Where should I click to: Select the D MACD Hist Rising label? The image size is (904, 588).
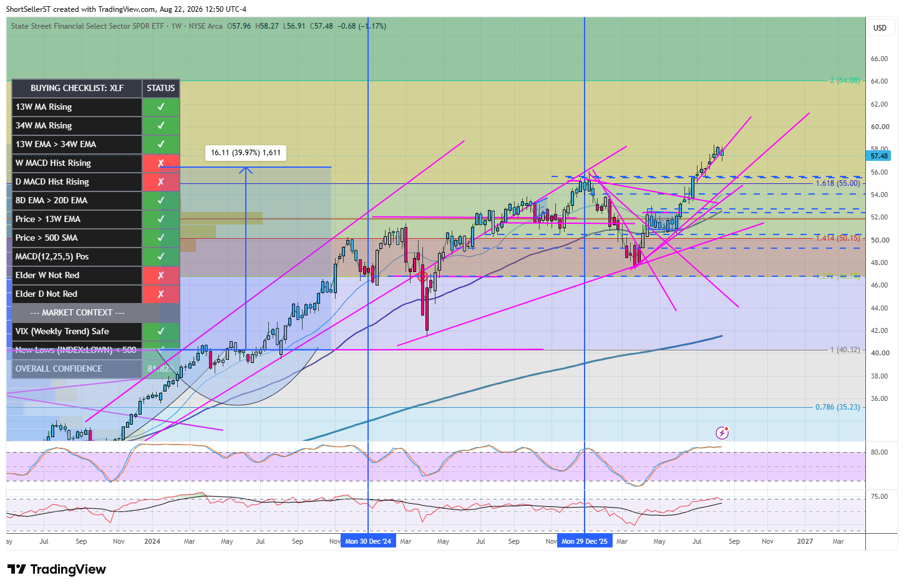[52, 181]
